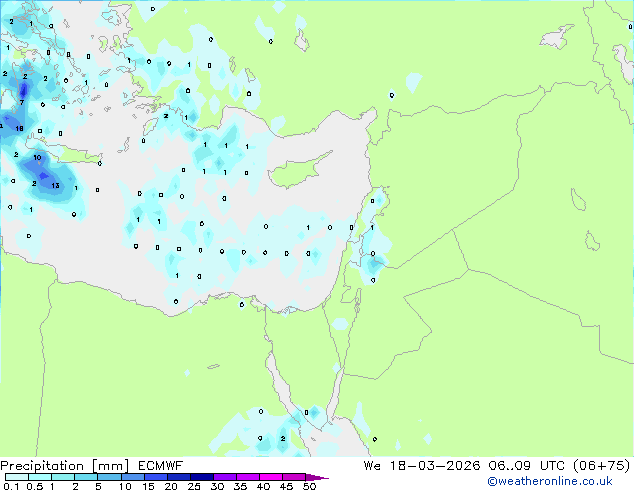Screen dimensions: 634x490
Task: Select the 30–35 mm purple legend swatch
Action: point(225,477)
